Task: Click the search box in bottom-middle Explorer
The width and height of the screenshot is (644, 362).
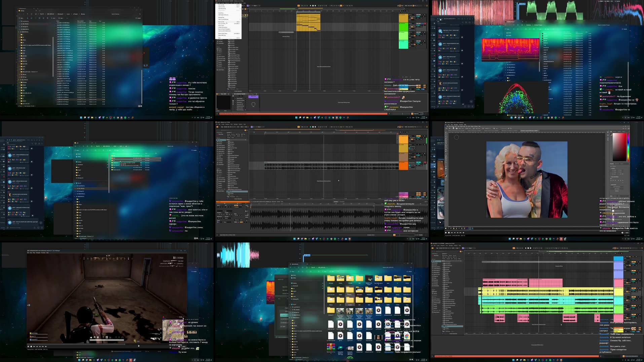Action: pos(397,267)
